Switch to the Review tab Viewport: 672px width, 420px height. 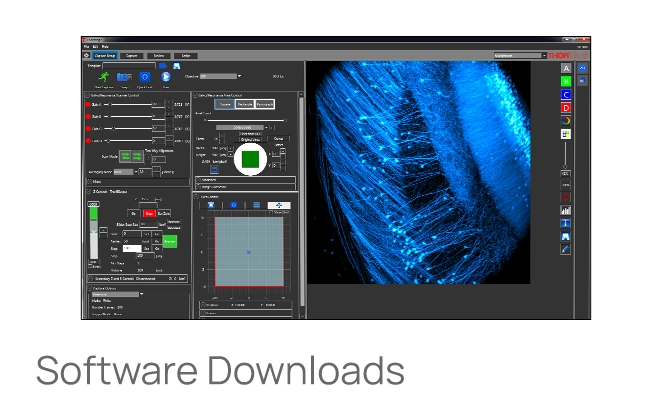tap(159, 56)
